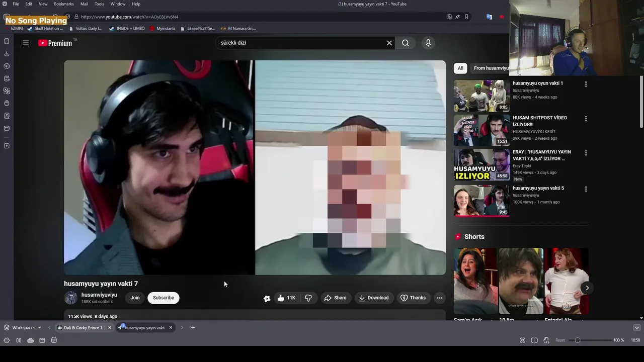Capture page with camera icon
Screen dimensions: 644x362
tap(522, 340)
